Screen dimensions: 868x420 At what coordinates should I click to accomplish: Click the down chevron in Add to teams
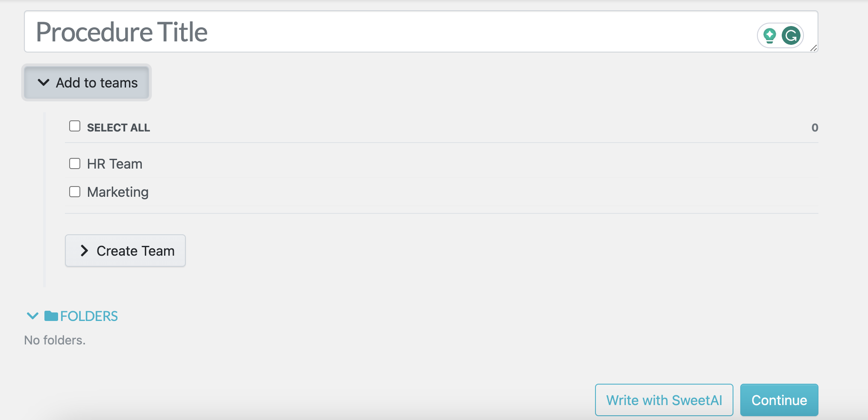44,82
